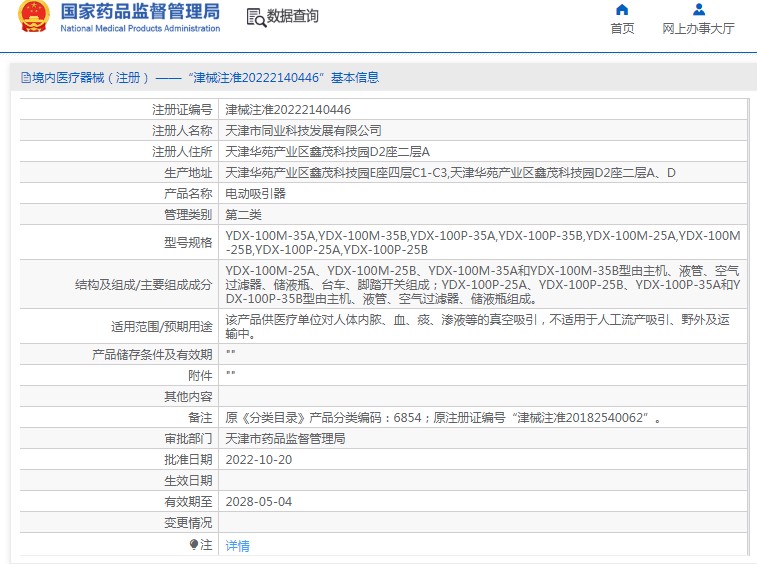The height and width of the screenshot is (564, 757).
Task: Click the document icon before 境内医疗器械
Action: [x=26, y=78]
